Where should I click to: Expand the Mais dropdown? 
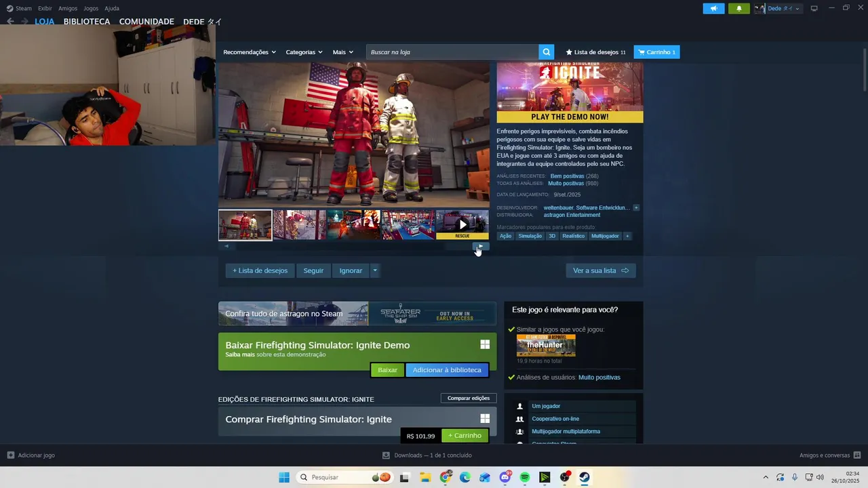tap(343, 52)
